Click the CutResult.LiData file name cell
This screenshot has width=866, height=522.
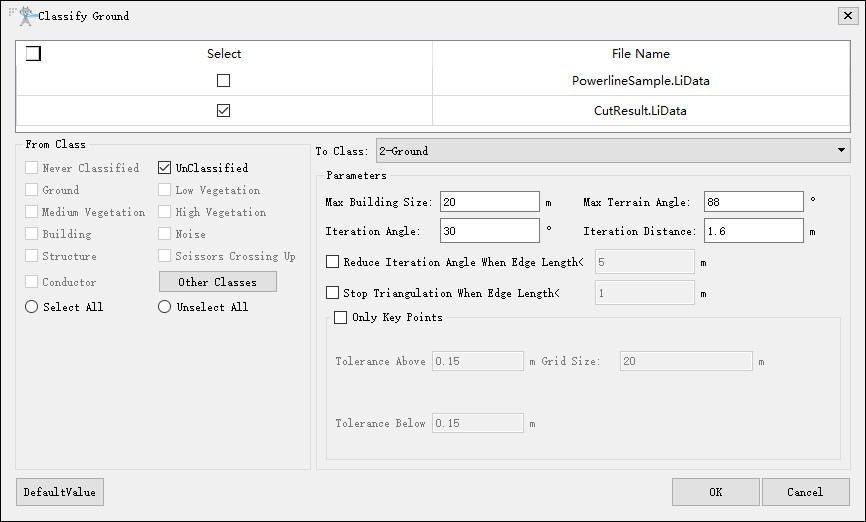pos(641,110)
